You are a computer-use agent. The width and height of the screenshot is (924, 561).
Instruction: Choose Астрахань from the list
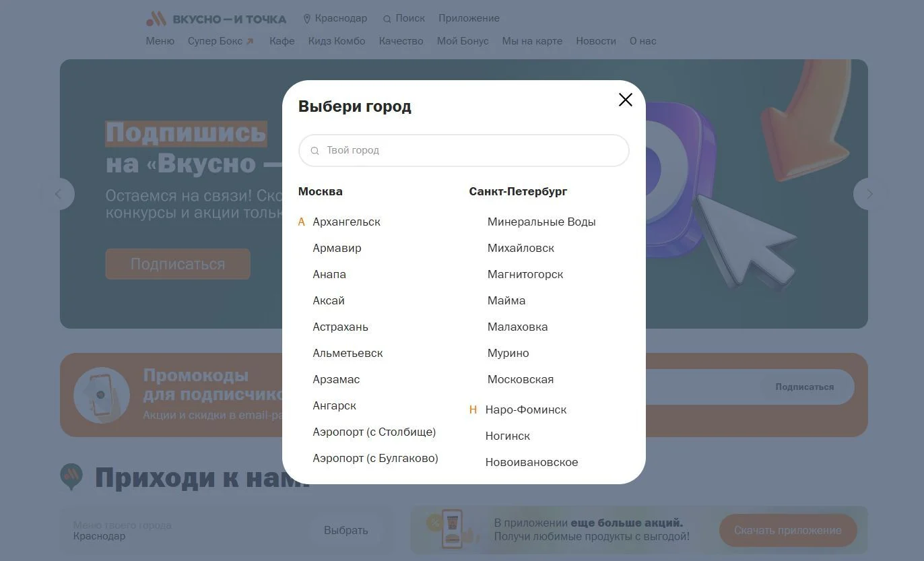340,327
